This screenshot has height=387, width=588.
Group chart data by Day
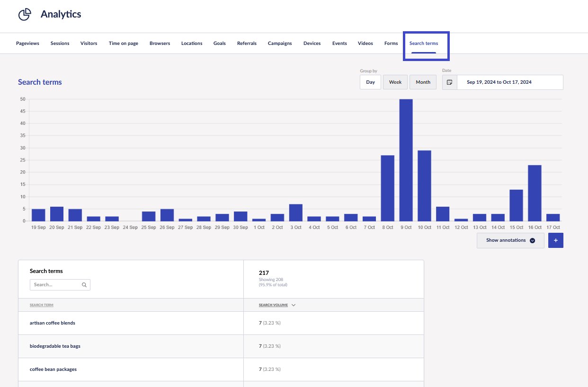click(x=370, y=82)
